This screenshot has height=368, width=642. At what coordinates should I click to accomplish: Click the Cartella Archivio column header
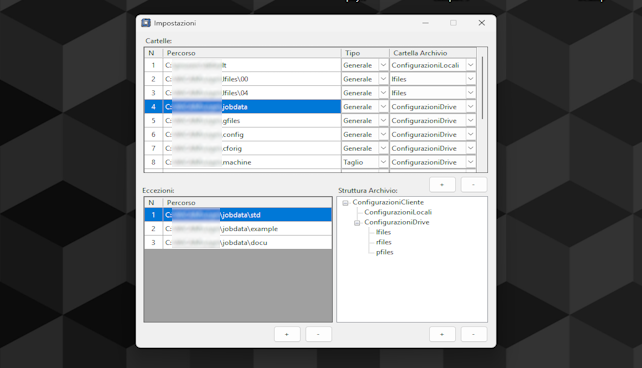pyautogui.click(x=433, y=53)
